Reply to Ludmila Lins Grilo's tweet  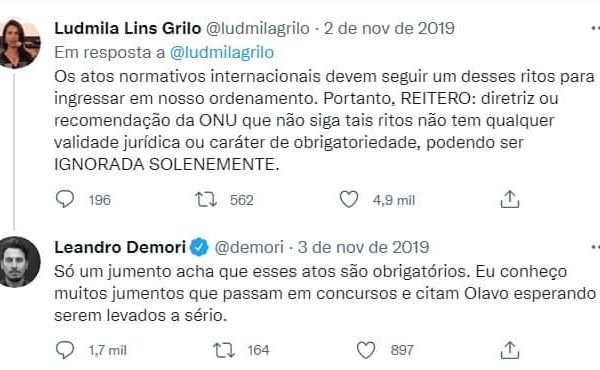coord(65,199)
